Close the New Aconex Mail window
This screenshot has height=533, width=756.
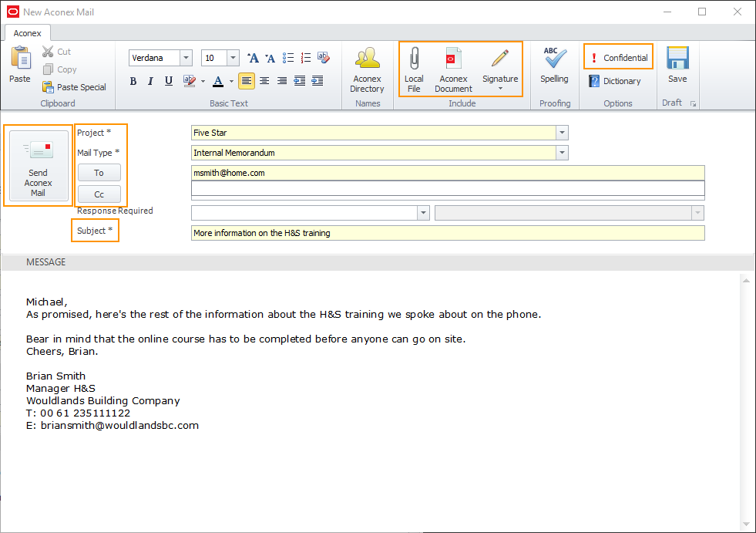[738, 12]
